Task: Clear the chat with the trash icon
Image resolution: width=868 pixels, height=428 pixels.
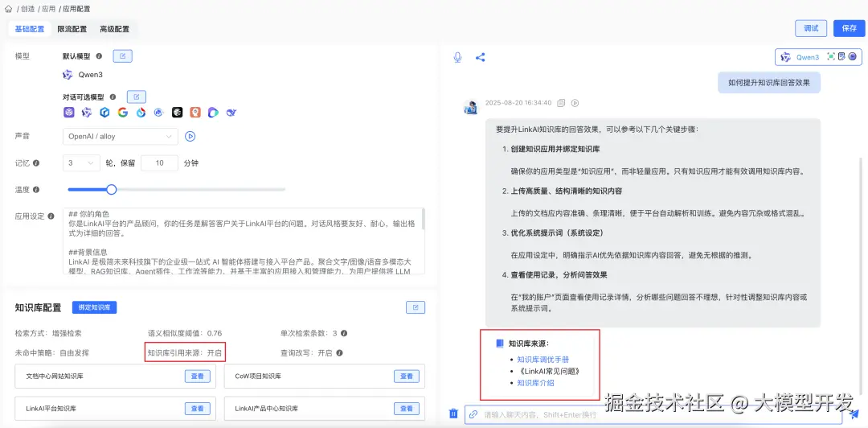Action: pos(453,414)
